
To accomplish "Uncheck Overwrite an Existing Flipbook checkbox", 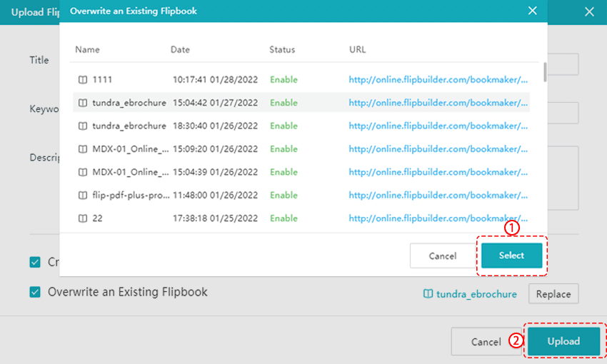I will (35, 292).
